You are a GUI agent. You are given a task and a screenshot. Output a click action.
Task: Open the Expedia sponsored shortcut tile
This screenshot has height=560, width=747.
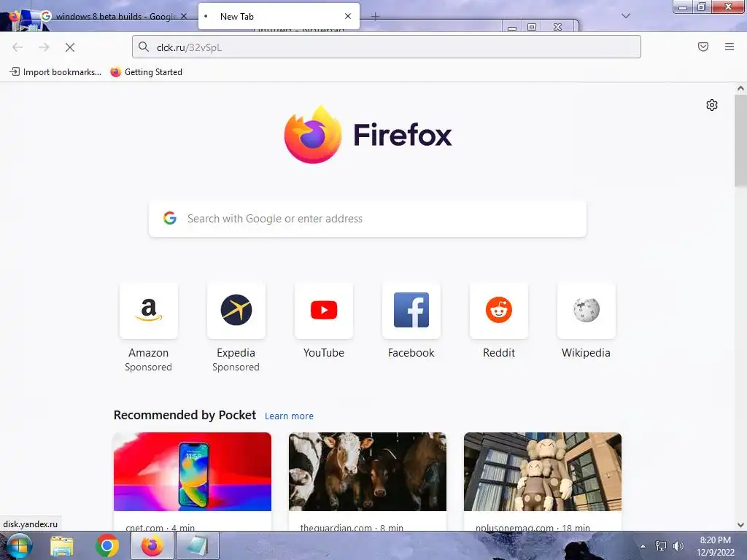[x=236, y=311]
